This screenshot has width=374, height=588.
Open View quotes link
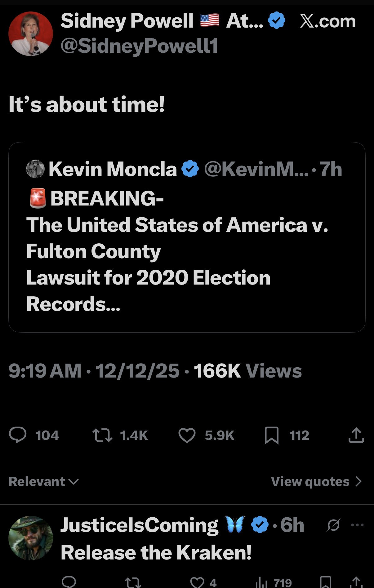(316, 481)
